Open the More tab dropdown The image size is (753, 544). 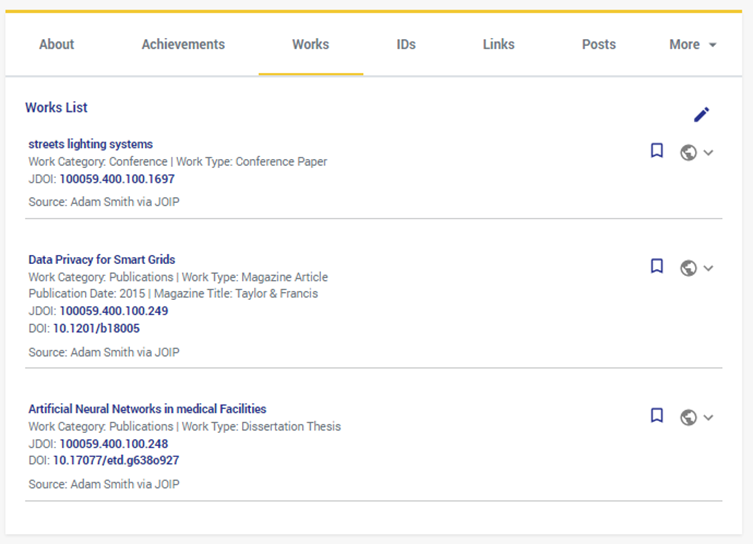(x=693, y=45)
